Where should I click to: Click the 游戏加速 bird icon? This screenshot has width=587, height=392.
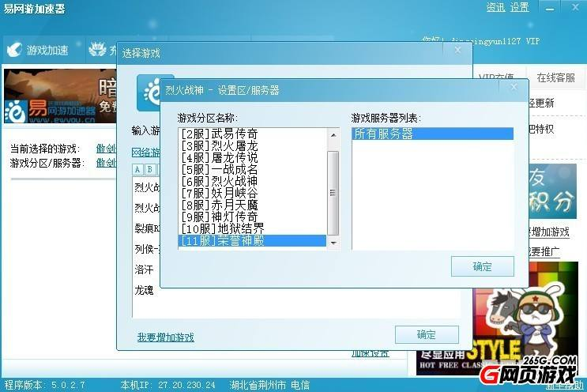(14, 50)
